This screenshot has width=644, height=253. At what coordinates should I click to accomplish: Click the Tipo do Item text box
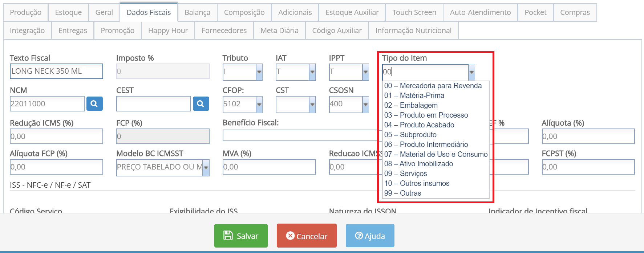[x=425, y=72]
